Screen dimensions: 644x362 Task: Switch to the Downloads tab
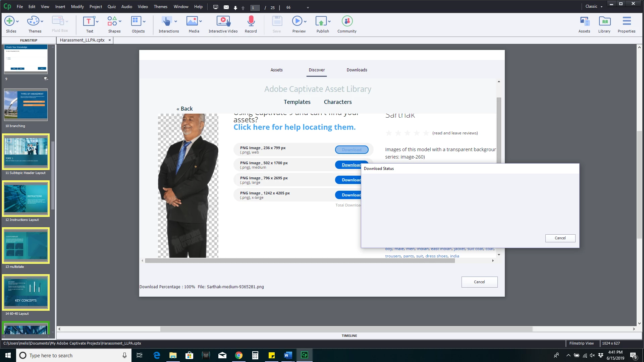[x=357, y=70]
